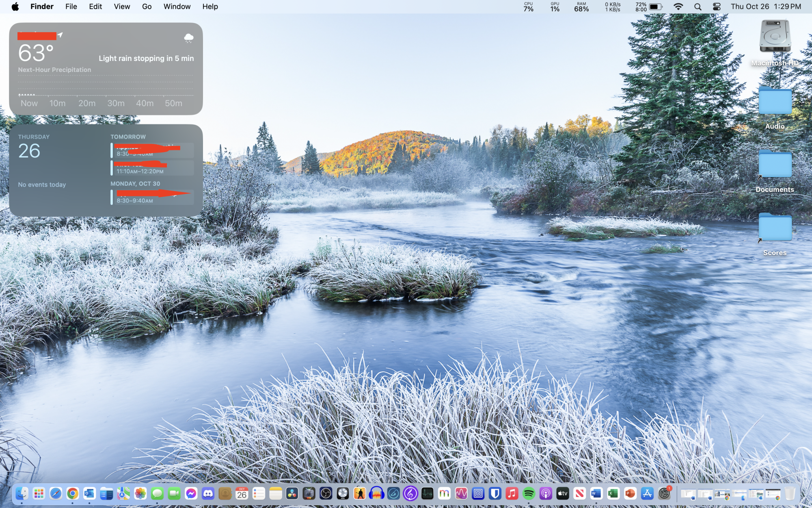Open the View menu
The width and height of the screenshot is (812, 508).
point(121,7)
